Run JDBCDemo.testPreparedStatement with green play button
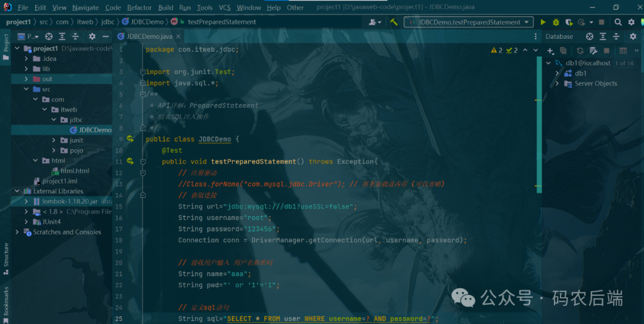644x324 pixels. click(x=543, y=22)
